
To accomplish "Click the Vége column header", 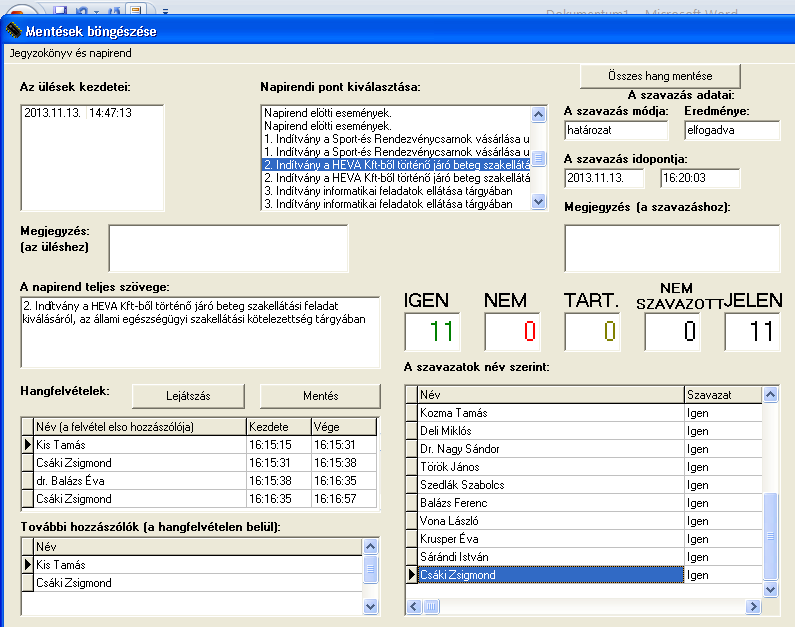I will (x=344, y=427).
